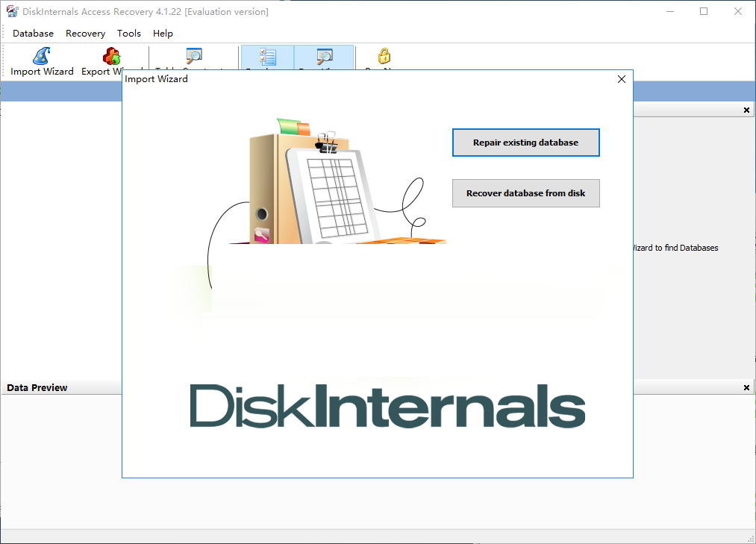Open the Database menu
Screen dimensions: 756x544
pos(34,34)
